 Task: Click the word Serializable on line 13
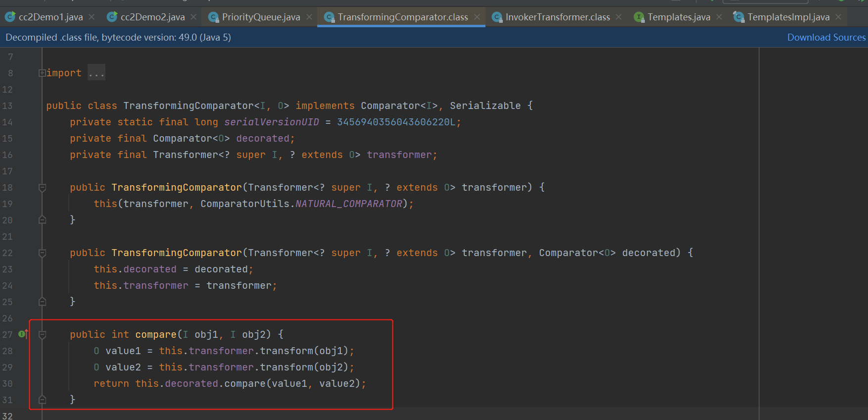485,105
